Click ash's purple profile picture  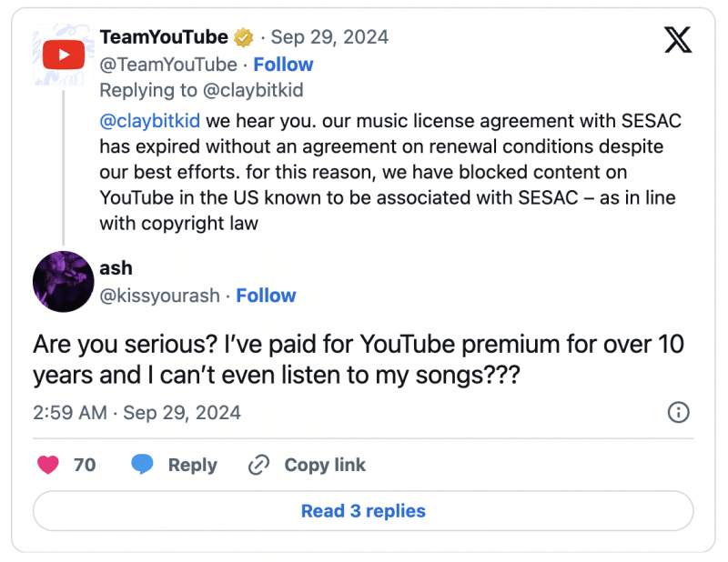tap(63, 282)
